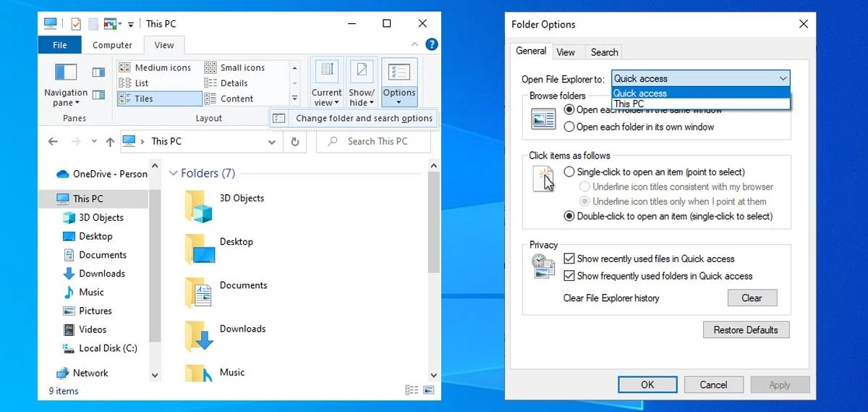Image resolution: width=868 pixels, height=412 pixels.
Task: Switch to large thumbnails view in status bar
Action: click(x=428, y=390)
